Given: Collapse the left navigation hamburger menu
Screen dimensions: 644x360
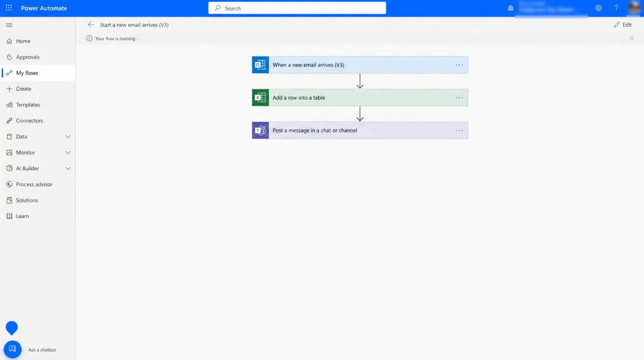Looking at the screenshot, I should [x=9, y=25].
